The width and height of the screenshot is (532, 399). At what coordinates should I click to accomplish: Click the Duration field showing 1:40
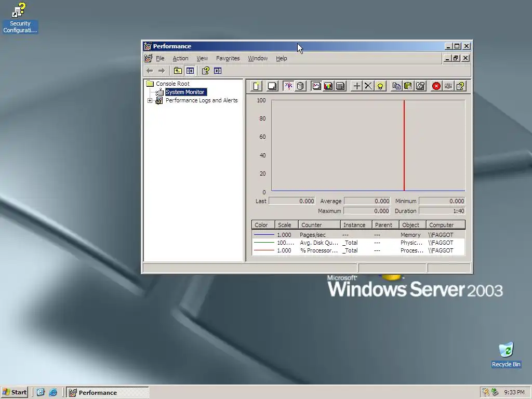click(442, 211)
